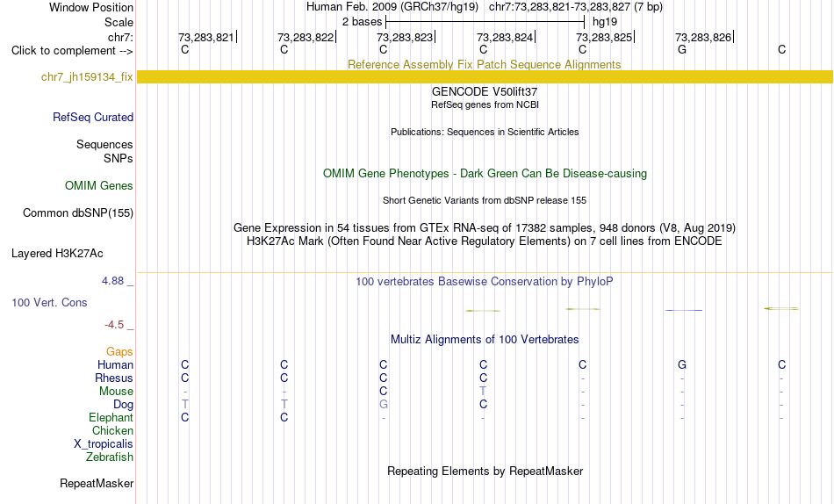This screenshot has height=504, width=834.
Task: Click base C in the Dog alignment row
Action: [x=483, y=405]
